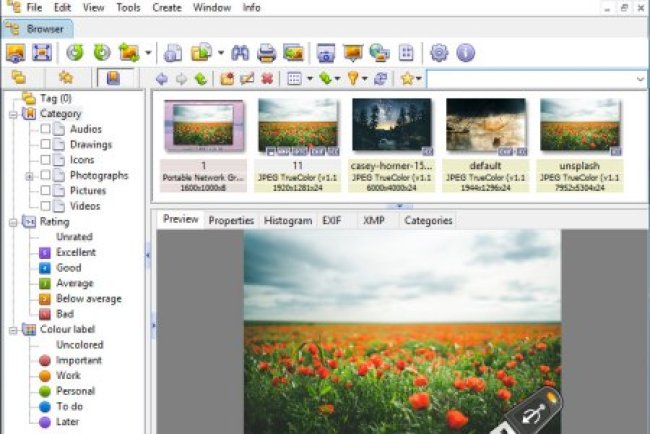Collapse the Category tree node
650x434 pixels.
(11, 114)
